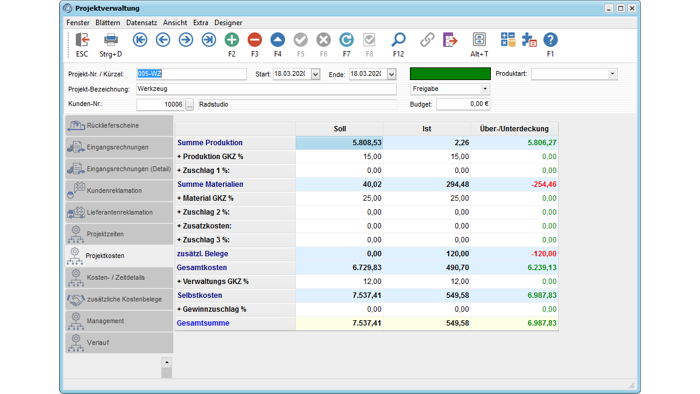Image resolution: width=700 pixels, height=394 pixels.
Task: Add new record with green plus F2
Action: tap(231, 40)
